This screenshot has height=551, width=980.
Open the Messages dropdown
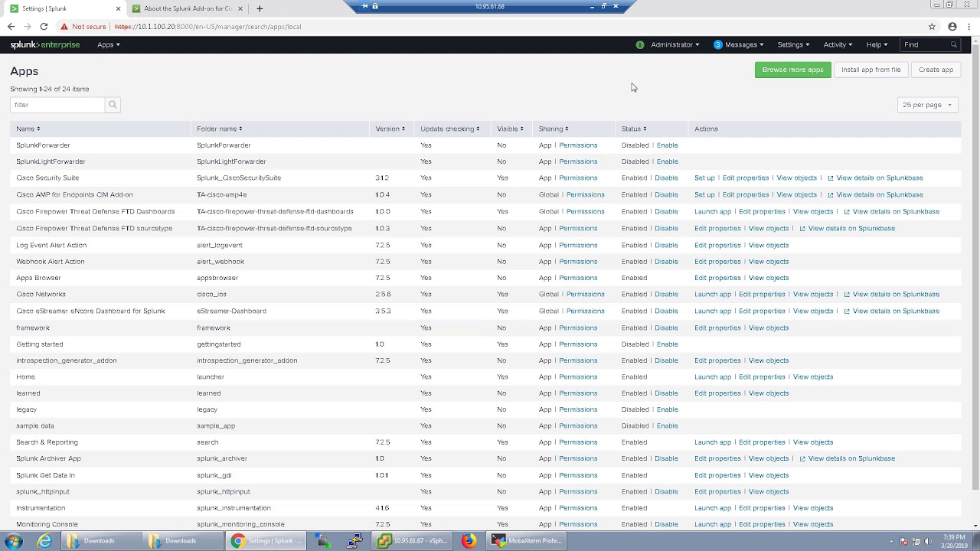(x=739, y=44)
